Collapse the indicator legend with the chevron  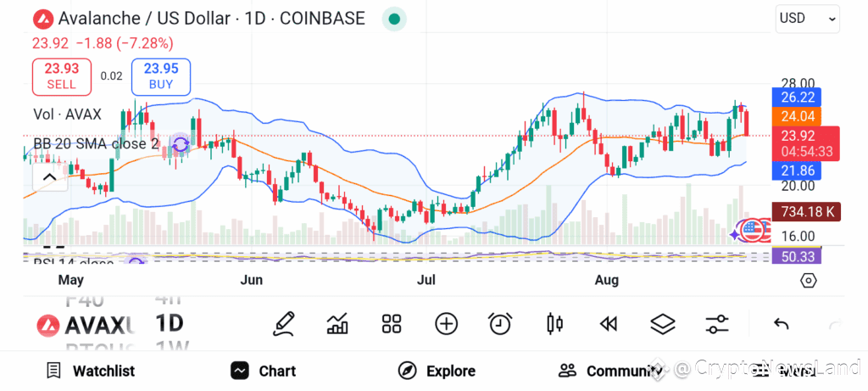(x=49, y=177)
